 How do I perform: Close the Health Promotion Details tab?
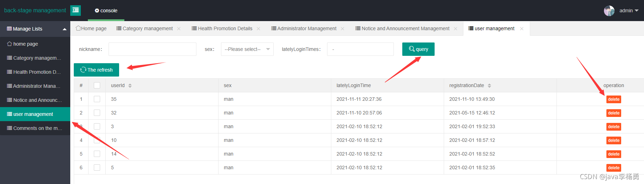(259, 28)
